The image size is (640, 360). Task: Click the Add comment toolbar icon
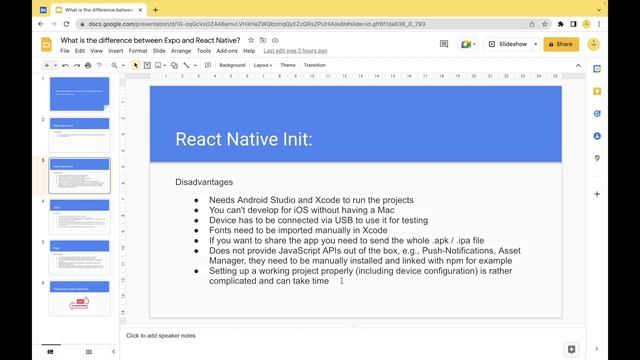tap(208, 65)
